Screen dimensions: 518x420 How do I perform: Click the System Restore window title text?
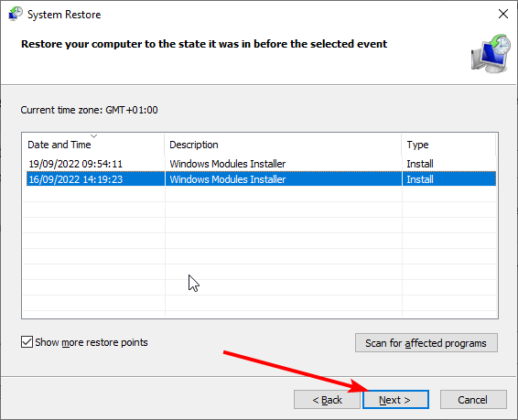[64, 15]
